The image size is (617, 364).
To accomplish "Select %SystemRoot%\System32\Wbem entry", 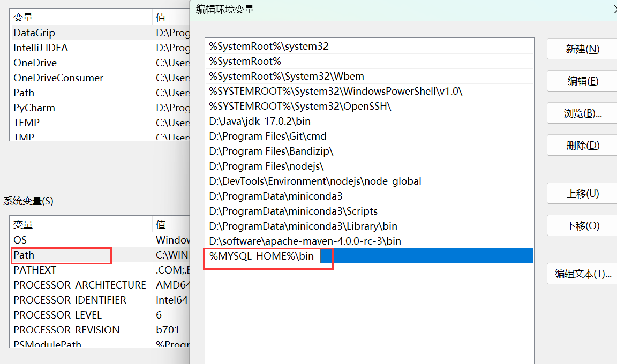I will (369, 76).
